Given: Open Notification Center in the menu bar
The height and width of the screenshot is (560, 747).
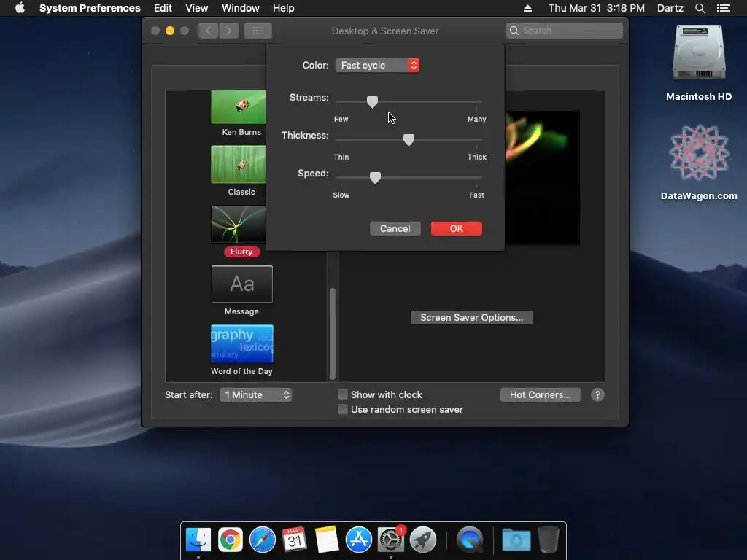Looking at the screenshot, I should coord(723,8).
